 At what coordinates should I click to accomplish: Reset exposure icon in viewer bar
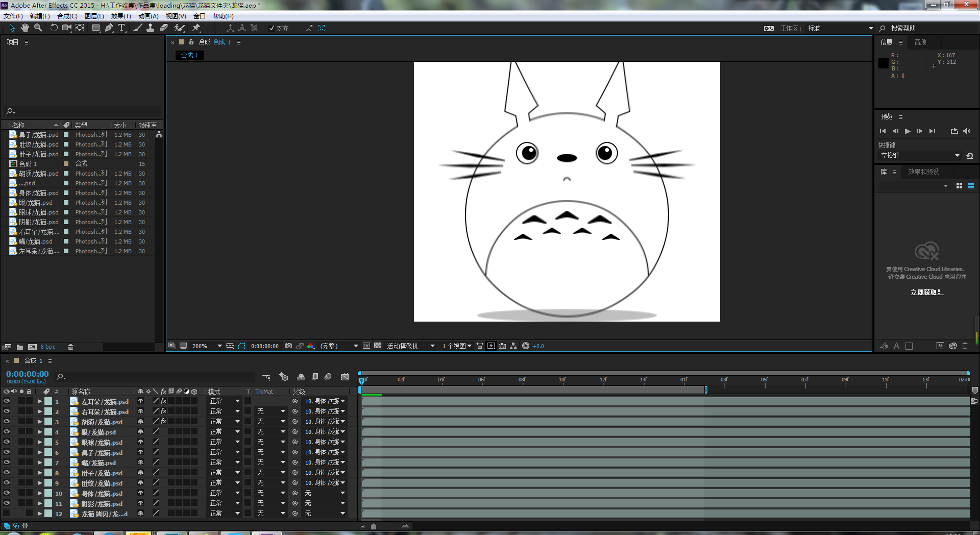tap(526, 346)
